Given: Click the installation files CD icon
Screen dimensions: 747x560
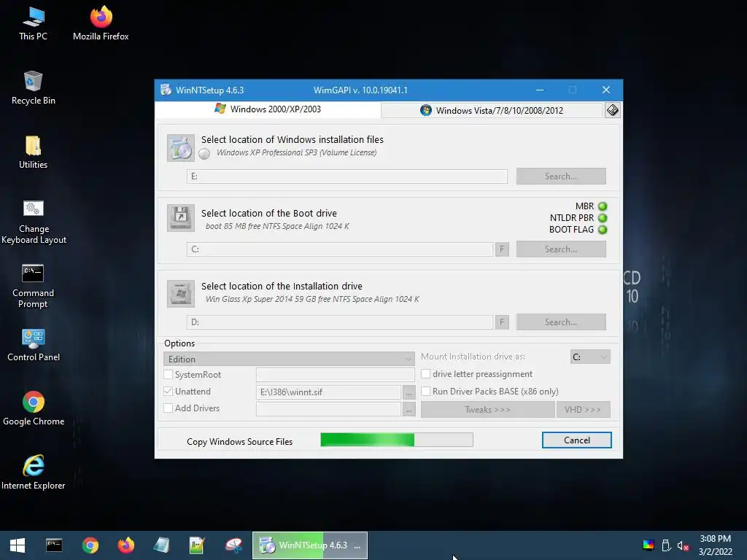Looking at the screenshot, I should 181,148.
